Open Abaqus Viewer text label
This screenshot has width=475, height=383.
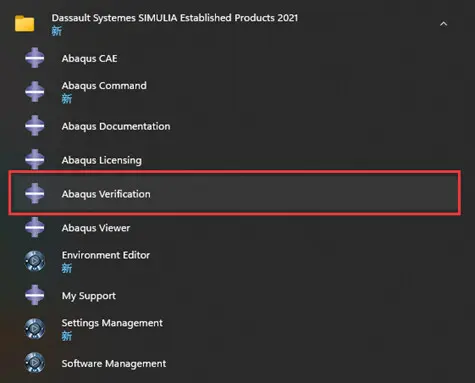point(96,228)
